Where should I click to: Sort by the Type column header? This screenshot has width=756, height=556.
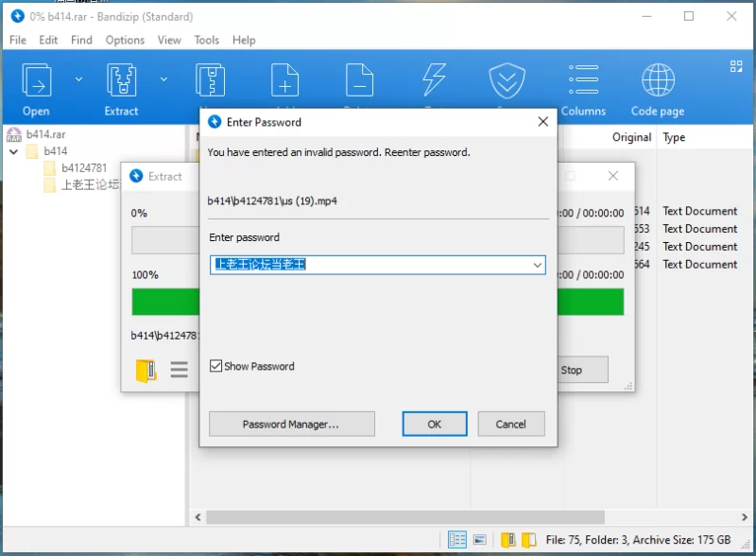pyautogui.click(x=674, y=137)
